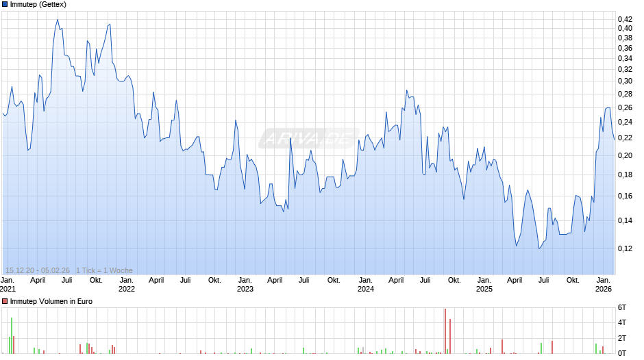The image size is (644, 360).
Task: Click the 'Jan. 2023' time axis label
Action: 245,285
